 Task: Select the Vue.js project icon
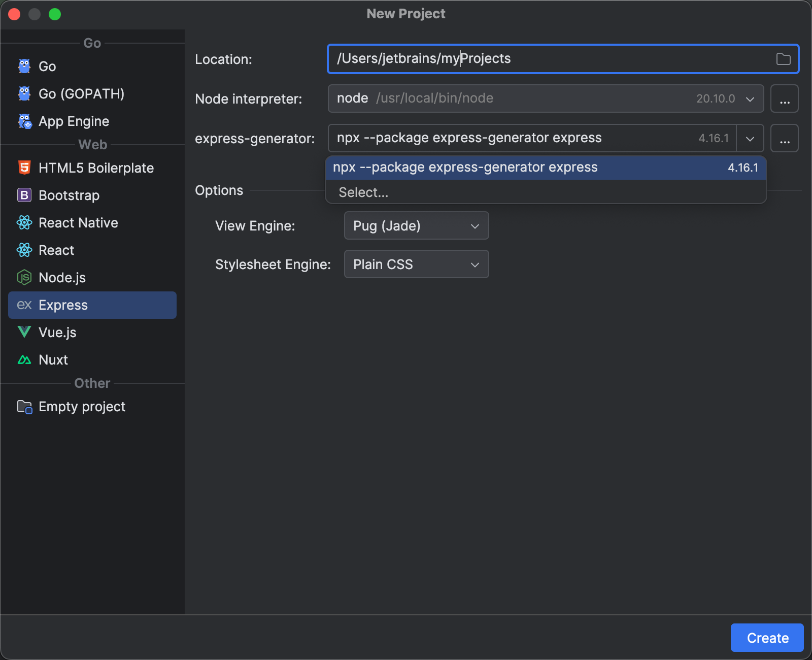pyautogui.click(x=24, y=332)
